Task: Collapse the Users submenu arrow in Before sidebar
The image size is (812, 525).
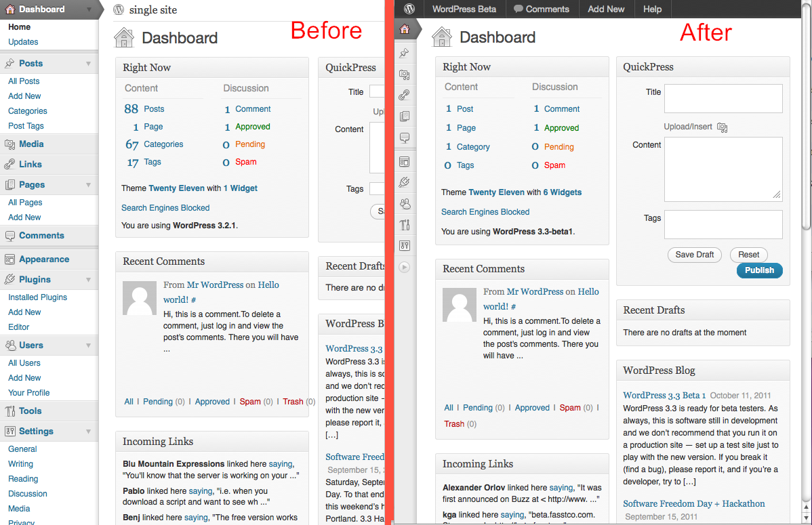Action: (x=89, y=345)
